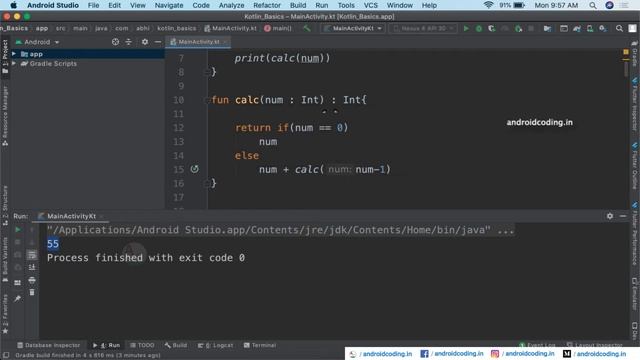Open the File menu
The image size is (640, 360).
[x=93, y=5]
